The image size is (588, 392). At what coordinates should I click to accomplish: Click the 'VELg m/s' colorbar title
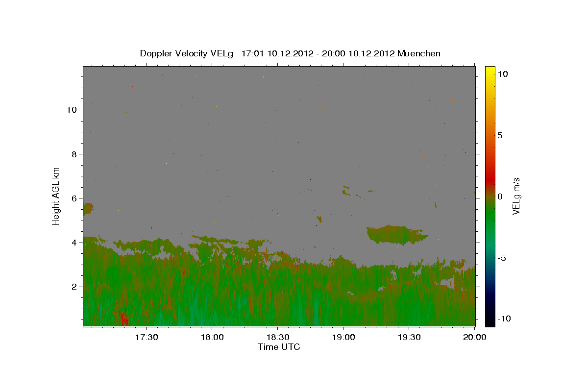516,196
